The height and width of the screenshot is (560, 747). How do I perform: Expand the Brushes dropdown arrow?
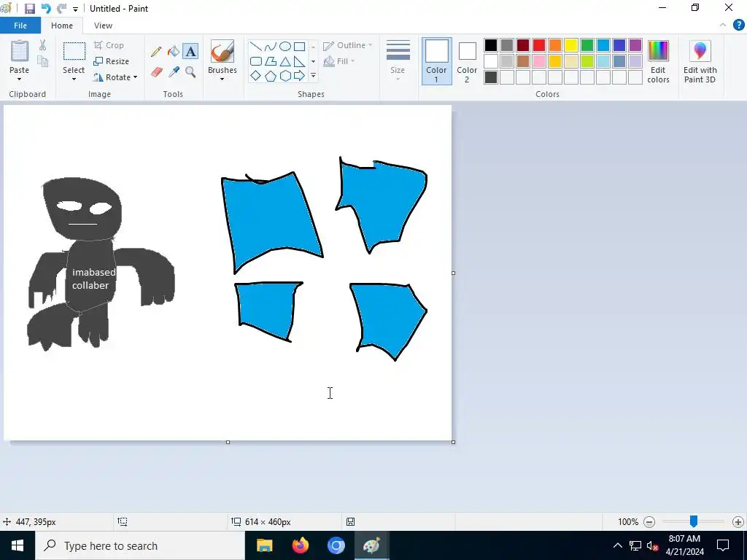coord(222,79)
